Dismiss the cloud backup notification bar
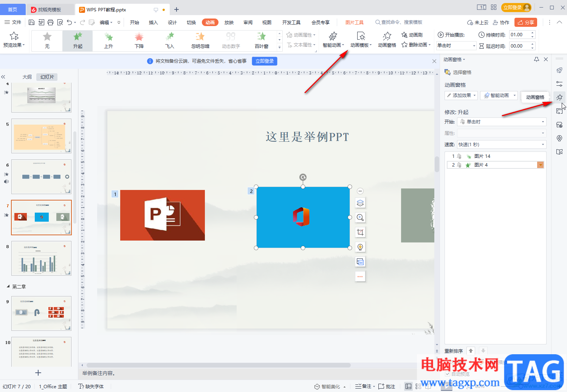The image size is (567, 392). coord(434,61)
